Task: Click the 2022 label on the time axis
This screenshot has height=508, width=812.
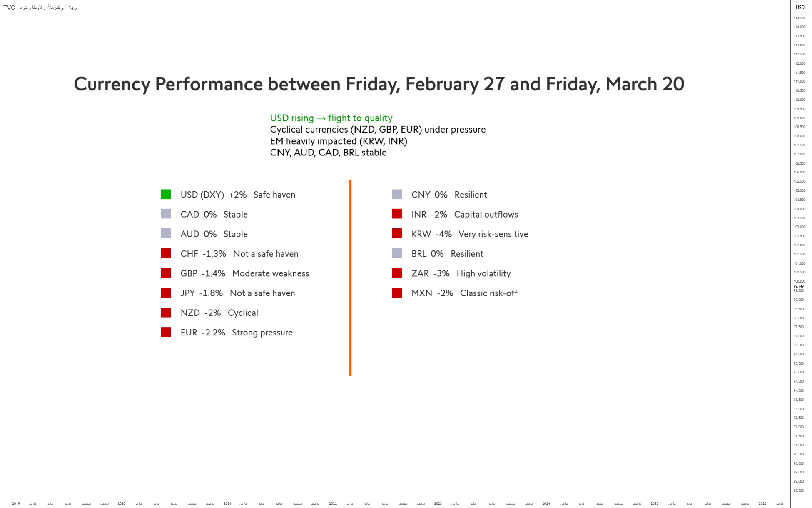Action: click(x=333, y=503)
